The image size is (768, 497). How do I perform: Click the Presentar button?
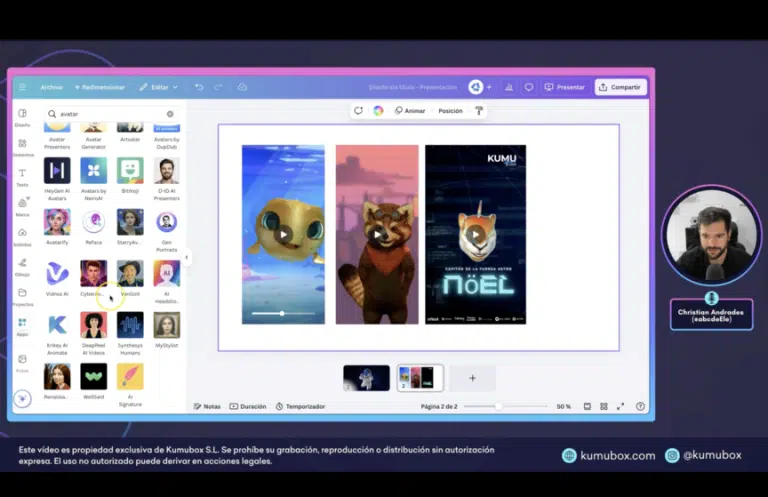point(565,87)
